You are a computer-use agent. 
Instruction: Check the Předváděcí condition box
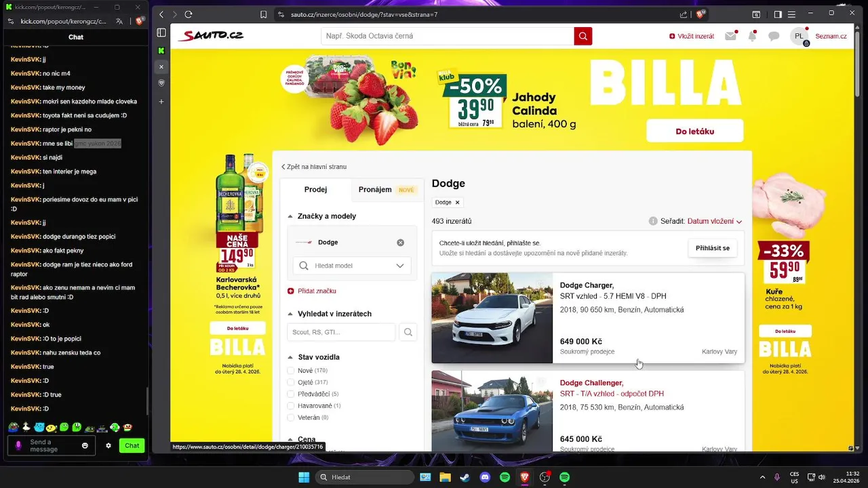pos(291,394)
